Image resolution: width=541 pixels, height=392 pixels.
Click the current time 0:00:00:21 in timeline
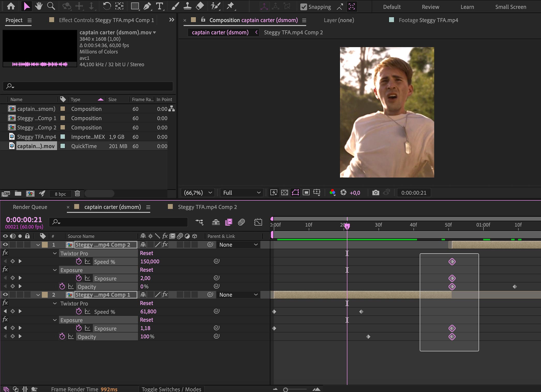tap(24, 220)
